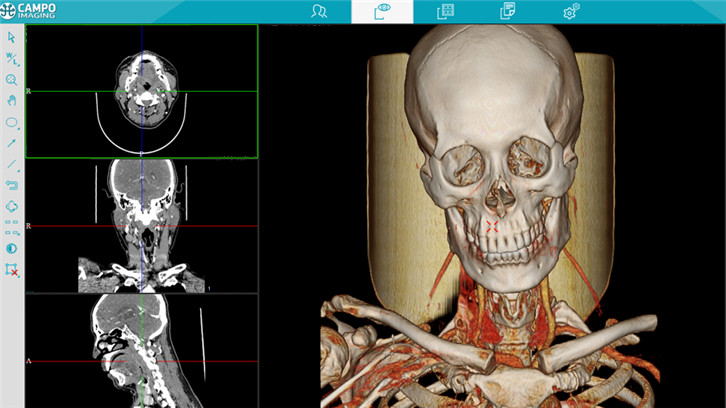Toggle the invert contrast icon
Image resolution: width=726 pixels, height=408 pixels.
[x=12, y=248]
